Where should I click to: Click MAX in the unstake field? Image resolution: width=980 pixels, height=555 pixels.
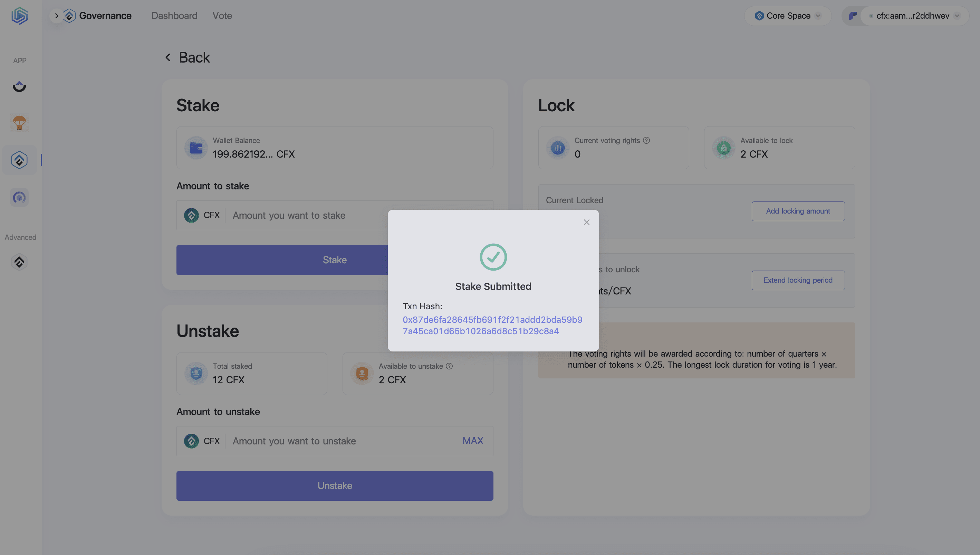[473, 441]
